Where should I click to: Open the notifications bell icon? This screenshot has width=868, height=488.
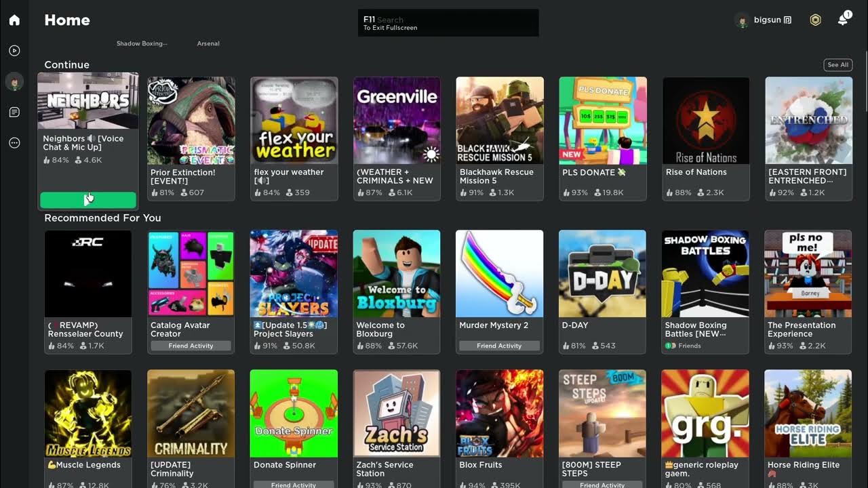tap(843, 20)
